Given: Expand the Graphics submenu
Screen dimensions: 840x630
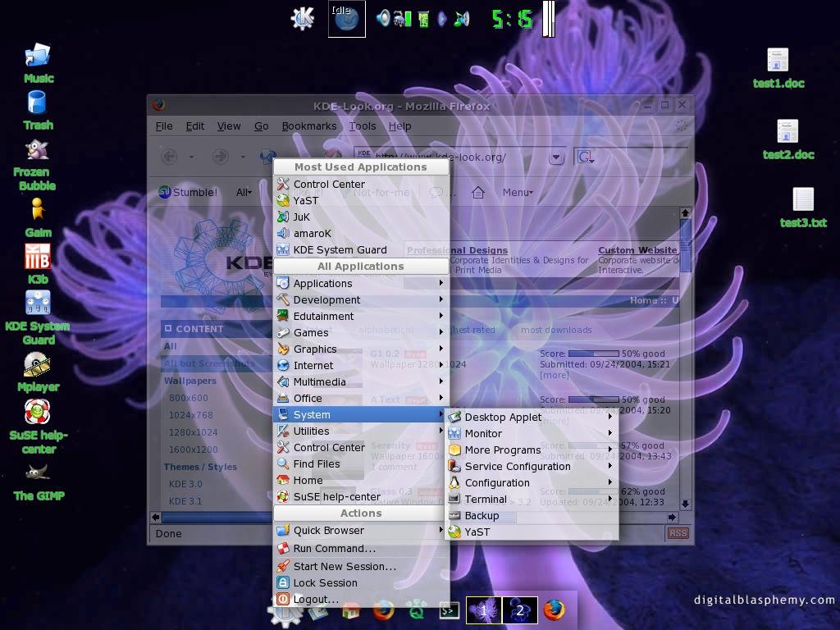Looking at the screenshot, I should (361, 349).
